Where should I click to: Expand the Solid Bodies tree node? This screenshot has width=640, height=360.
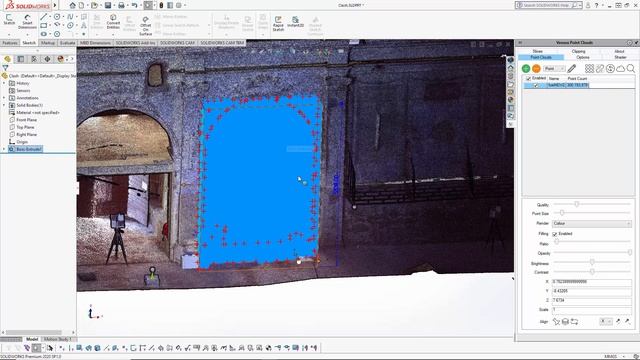(x=4, y=105)
